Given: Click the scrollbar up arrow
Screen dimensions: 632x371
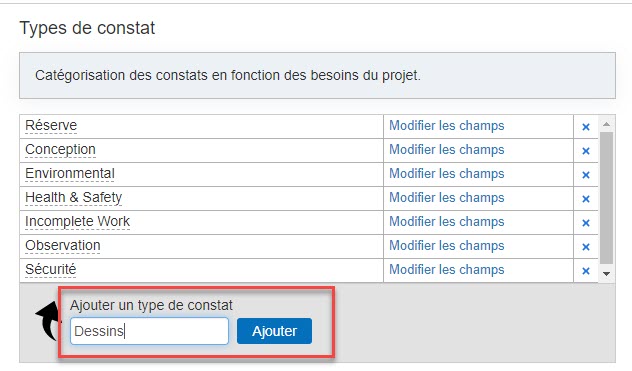Looking at the screenshot, I should pos(606,124).
